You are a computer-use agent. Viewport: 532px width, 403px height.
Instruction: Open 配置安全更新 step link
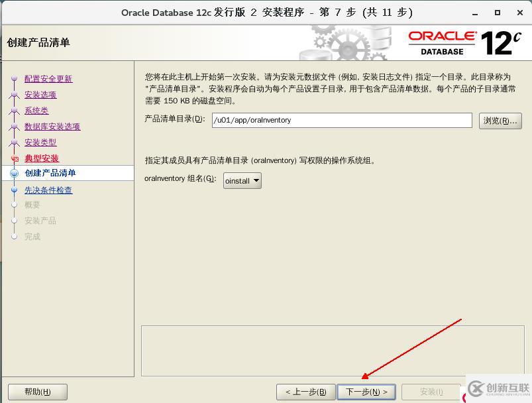(48, 79)
